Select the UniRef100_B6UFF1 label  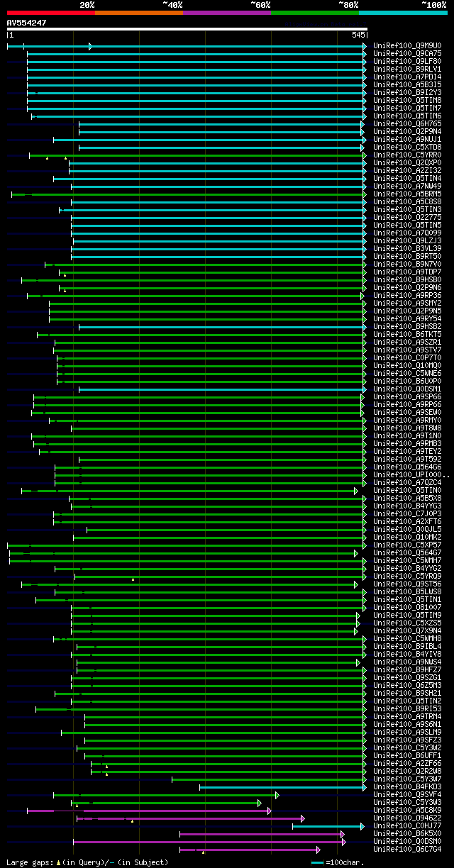[407, 756]
